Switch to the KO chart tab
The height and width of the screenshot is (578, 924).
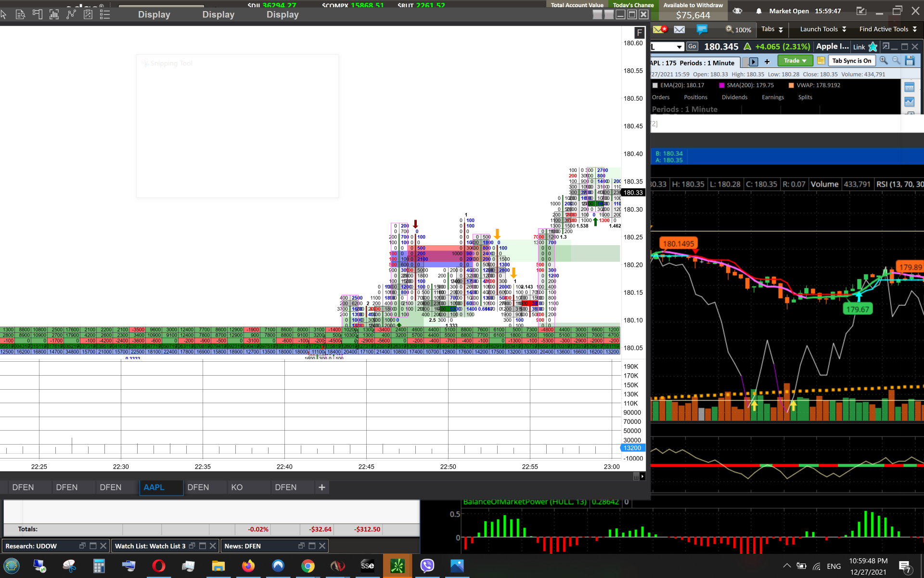pos(237,487)
